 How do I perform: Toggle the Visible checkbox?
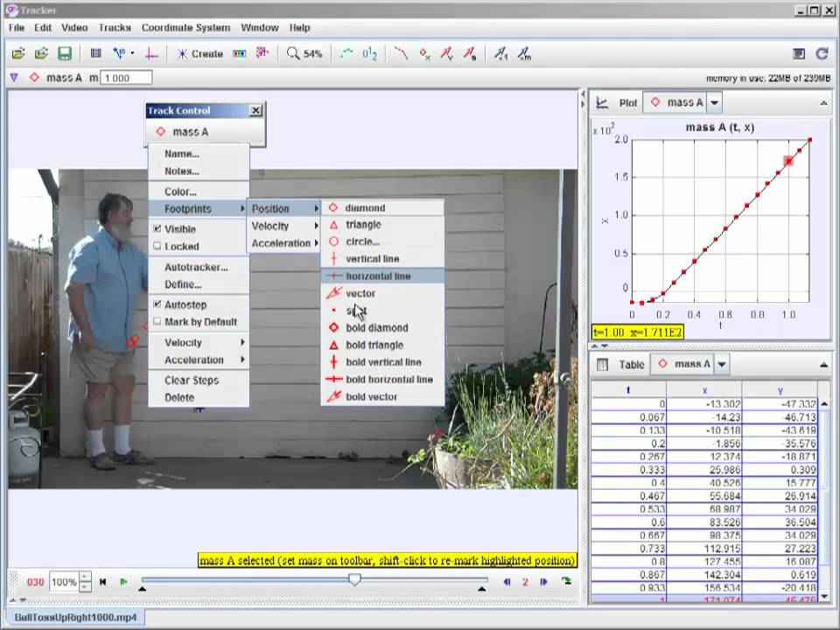[157, 229]
